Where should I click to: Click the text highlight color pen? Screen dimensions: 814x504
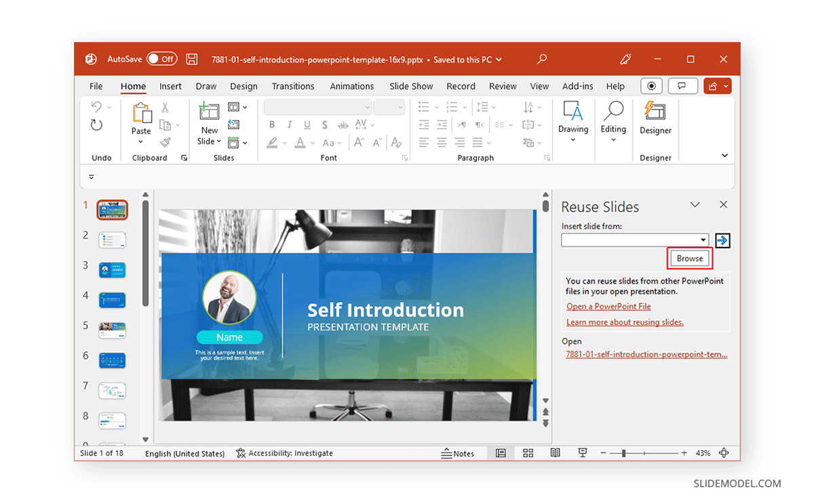272,142
